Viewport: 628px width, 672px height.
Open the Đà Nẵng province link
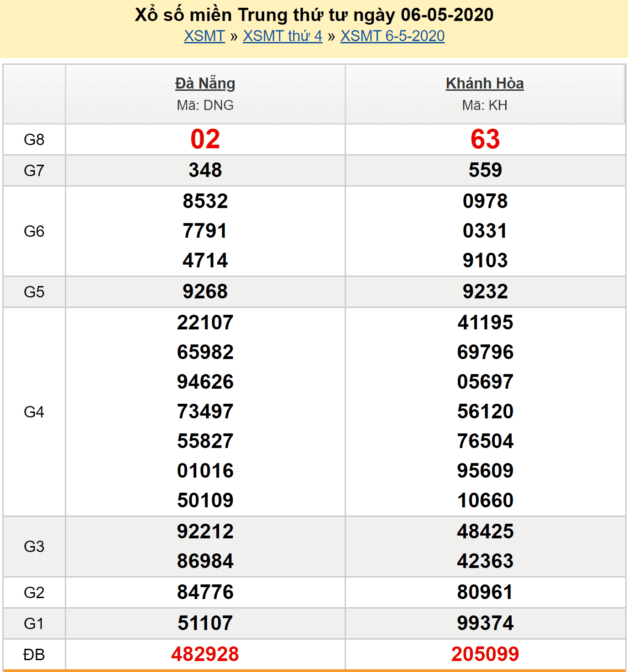click(x=205, y=83)
